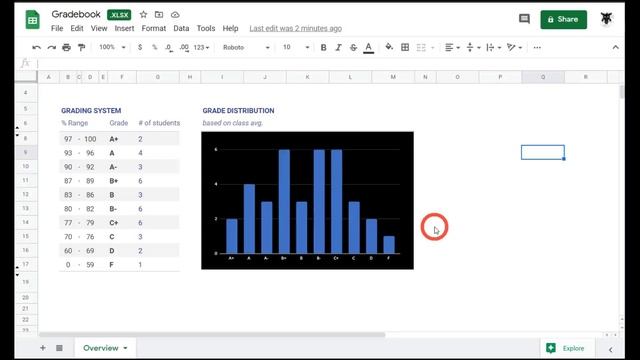Image resolution: width=640 pixels, height=360 pixels.
Task: Click the GRADING SYSTEM heading cell
Action: tap(91, 111)
